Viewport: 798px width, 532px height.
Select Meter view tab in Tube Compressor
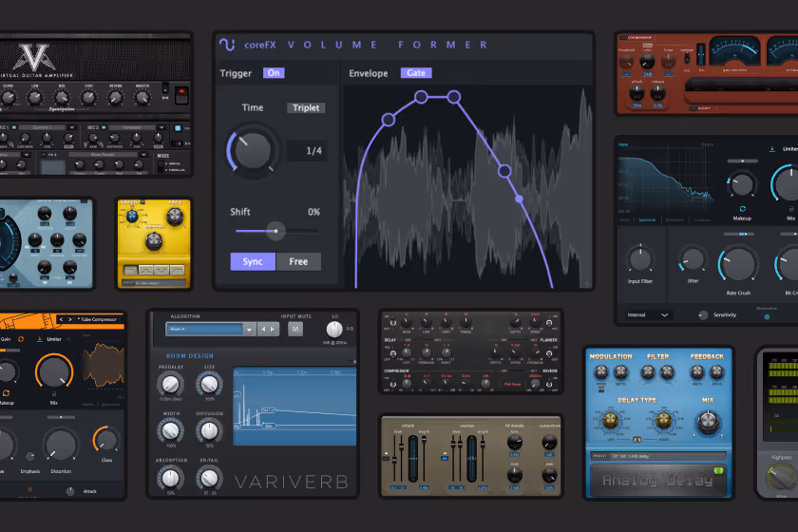pos(88,404)
